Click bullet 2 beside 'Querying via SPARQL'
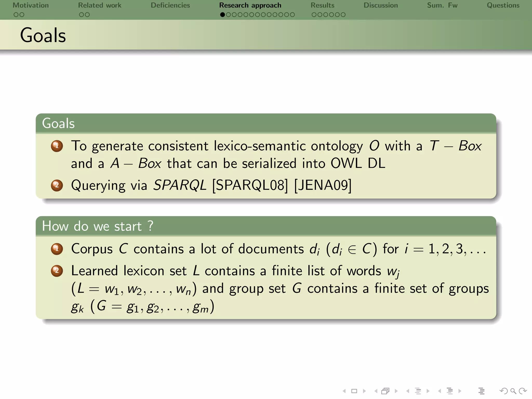Screen dimensions: 532x399 click(x=57, y=185)
